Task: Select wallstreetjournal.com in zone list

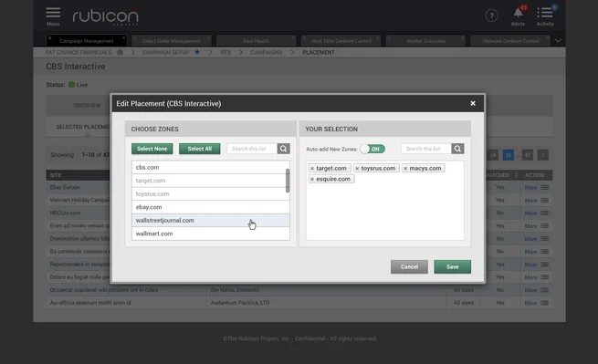Action: (211, 220)
